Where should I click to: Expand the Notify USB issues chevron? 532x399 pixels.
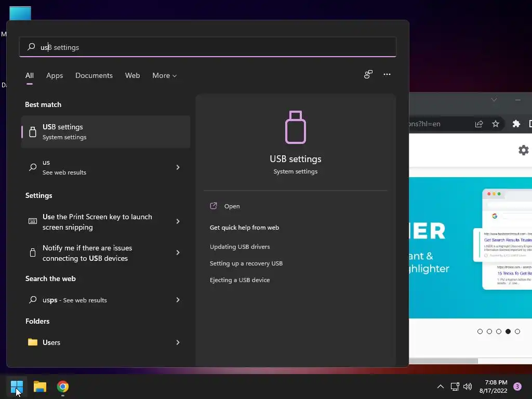point(178,252)
